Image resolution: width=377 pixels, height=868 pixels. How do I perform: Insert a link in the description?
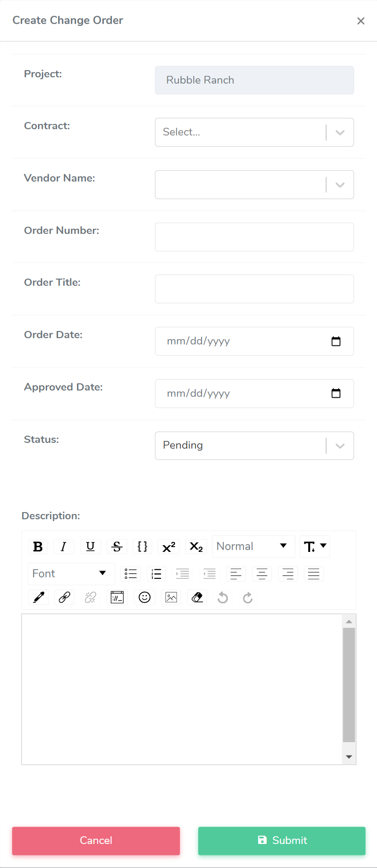point(64,598)
